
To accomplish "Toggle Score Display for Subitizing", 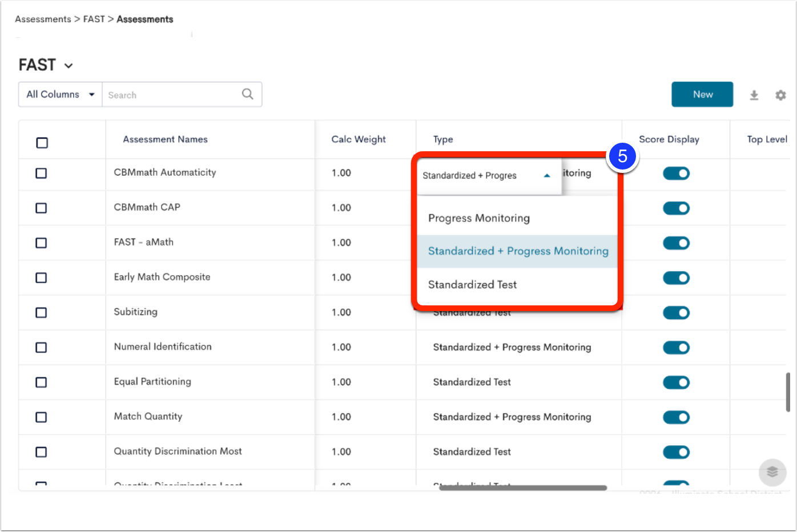I will pos(677,312).
